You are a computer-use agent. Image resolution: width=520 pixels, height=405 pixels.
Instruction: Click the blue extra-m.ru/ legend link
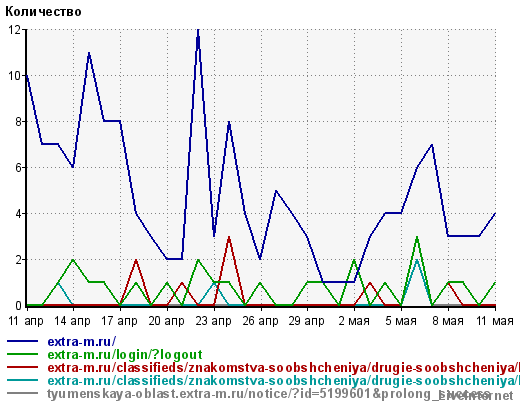(82, 342)
